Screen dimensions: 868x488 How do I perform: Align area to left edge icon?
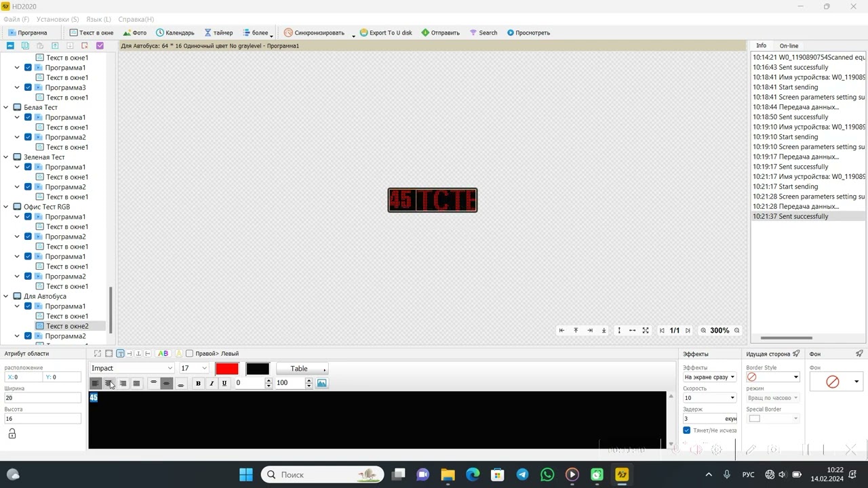pyautogui.click(x=561, y=330)
